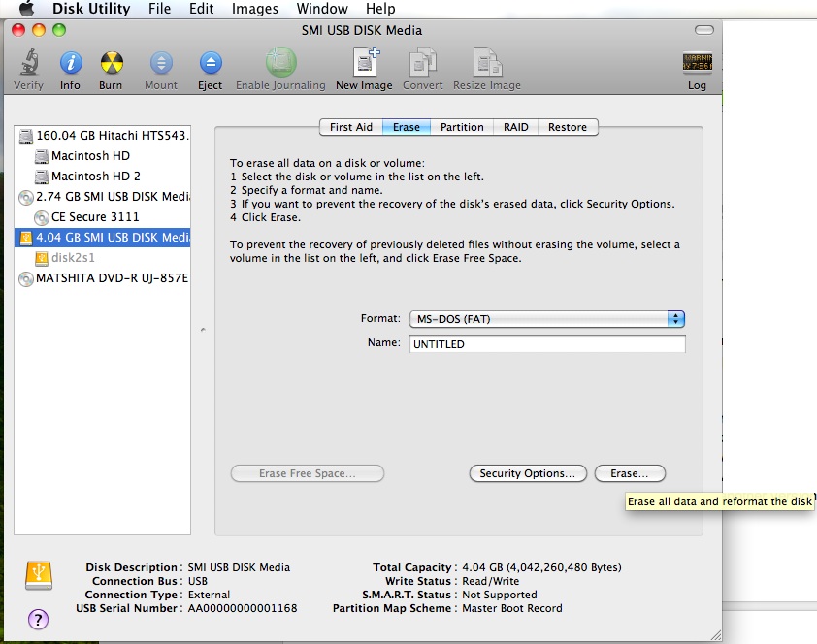The width and height of the screenshot is (817, 644).
Task: Click the Name field containing UNTITLED
Action: click(547, 344)
